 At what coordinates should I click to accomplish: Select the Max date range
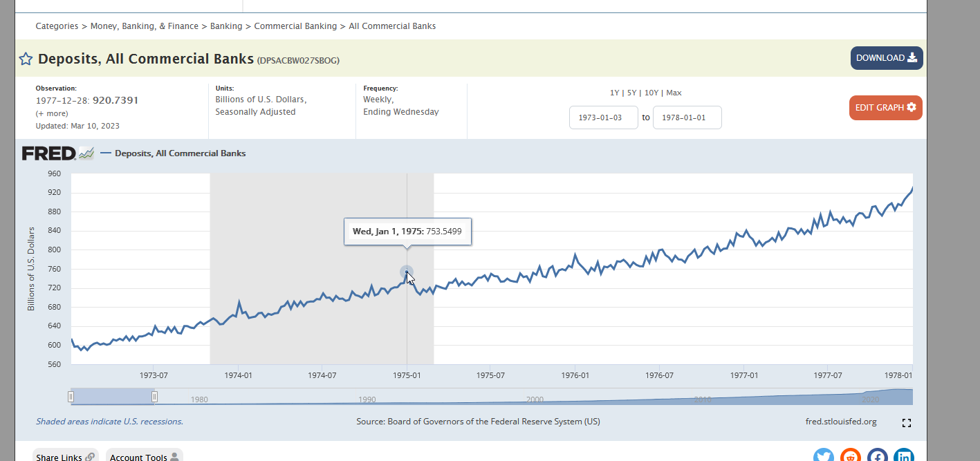[x=674, y=93]
